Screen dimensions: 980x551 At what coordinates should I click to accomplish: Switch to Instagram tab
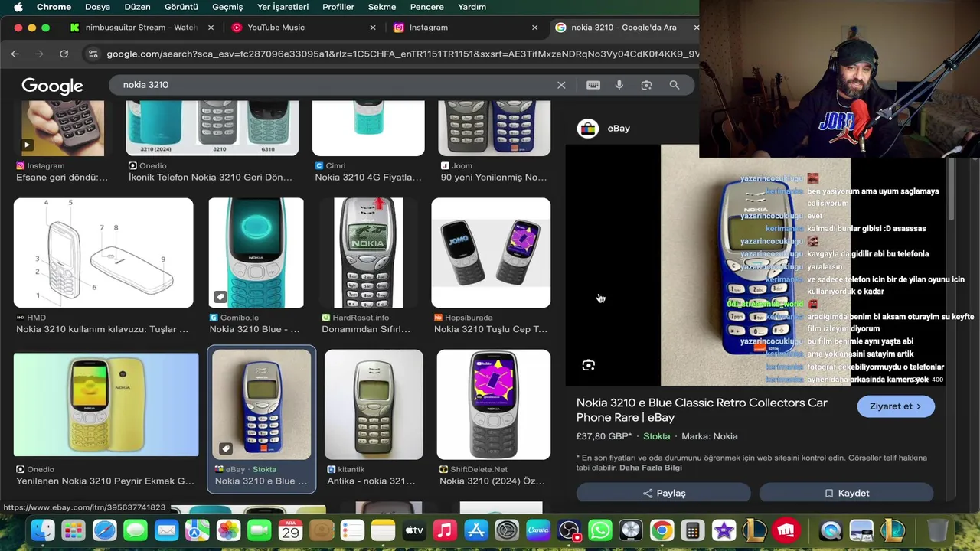465,28
